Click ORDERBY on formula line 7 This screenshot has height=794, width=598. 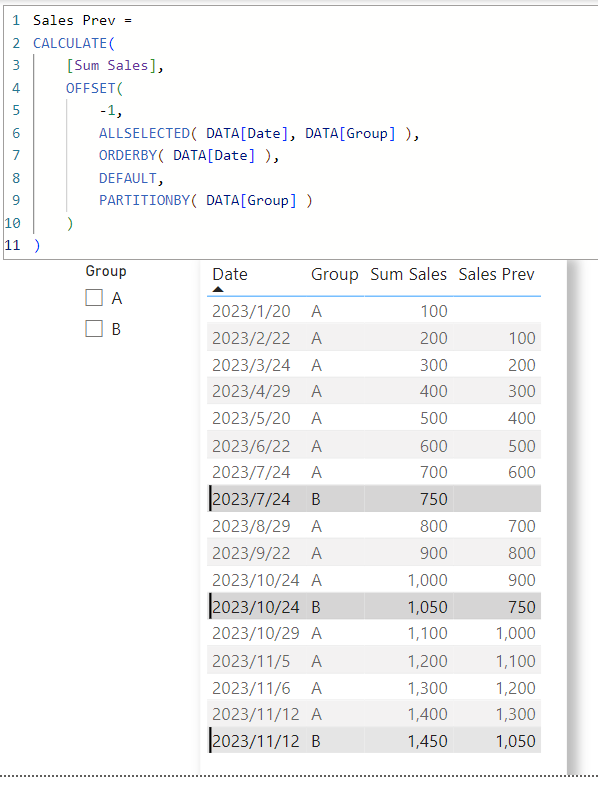128,155
